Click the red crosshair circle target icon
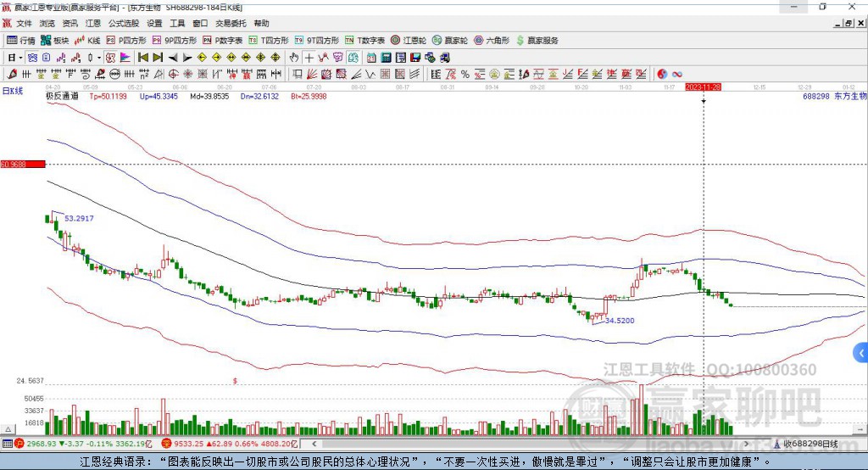868x470 pixels. click(173, 74)
